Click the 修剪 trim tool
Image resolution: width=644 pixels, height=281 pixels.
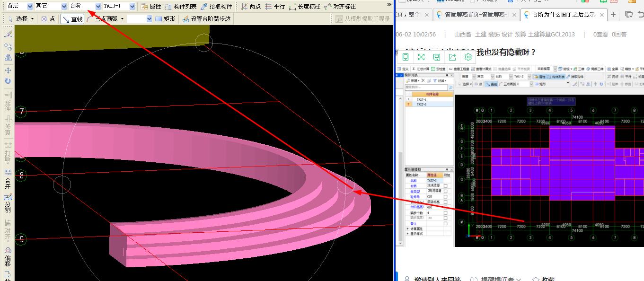8,125
